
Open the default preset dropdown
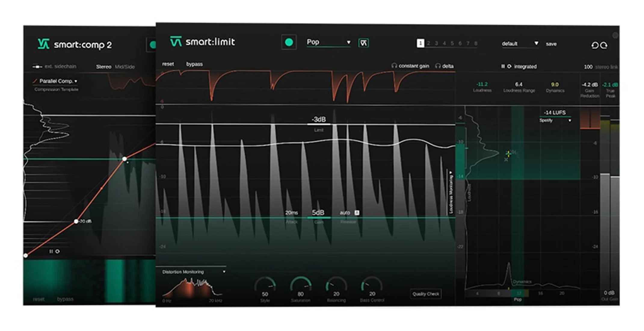(x=520, y=44)
